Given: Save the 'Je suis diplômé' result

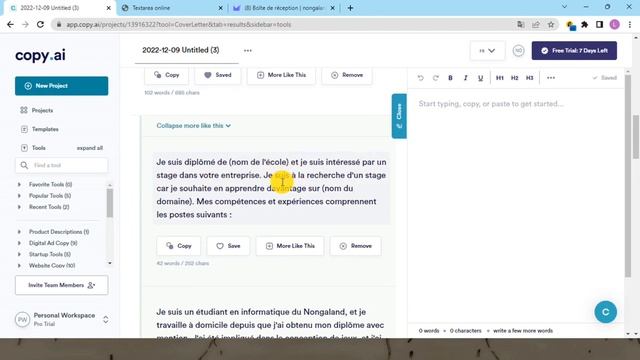Looking at the screenshot, I should [x=228, y=246].
